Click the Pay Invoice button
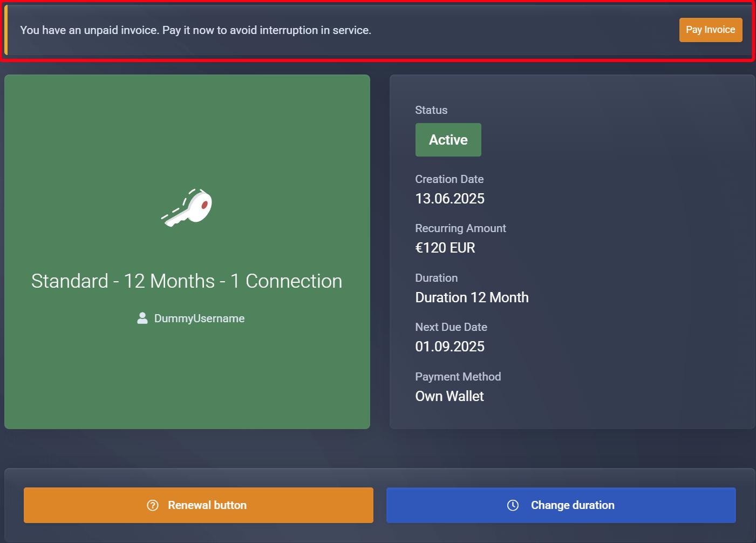This screenshot has height=543, width=756. tap(710, 30)
